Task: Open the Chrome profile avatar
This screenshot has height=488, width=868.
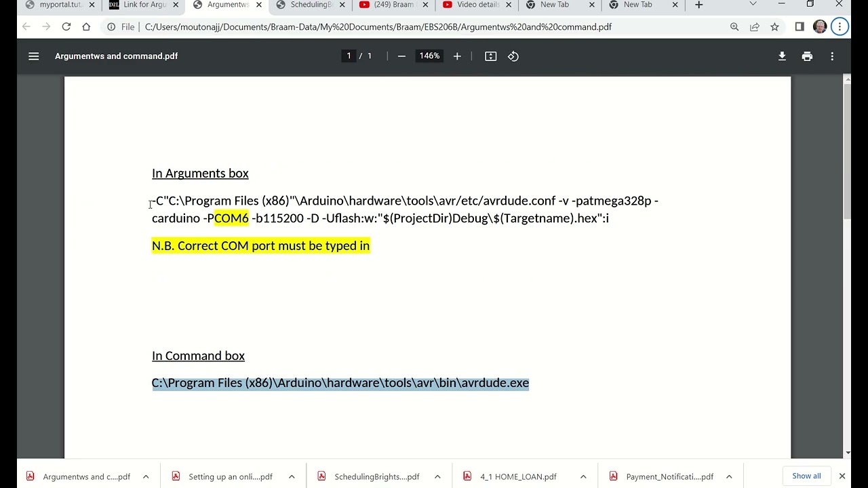Action: click(820, 27)
